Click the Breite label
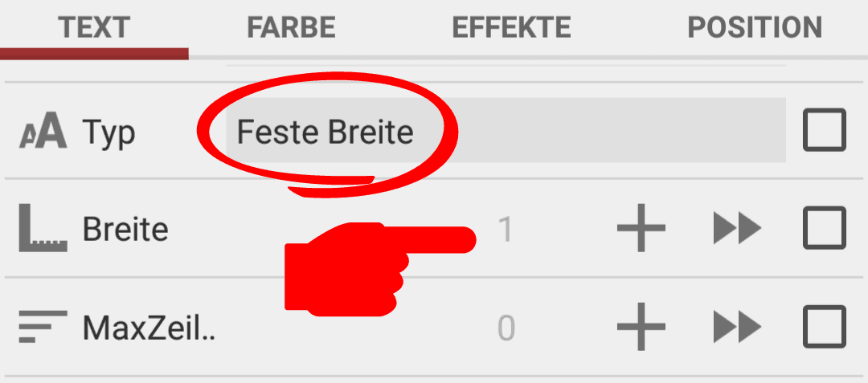Screen dimensions: 868x383 click(125, 228)
